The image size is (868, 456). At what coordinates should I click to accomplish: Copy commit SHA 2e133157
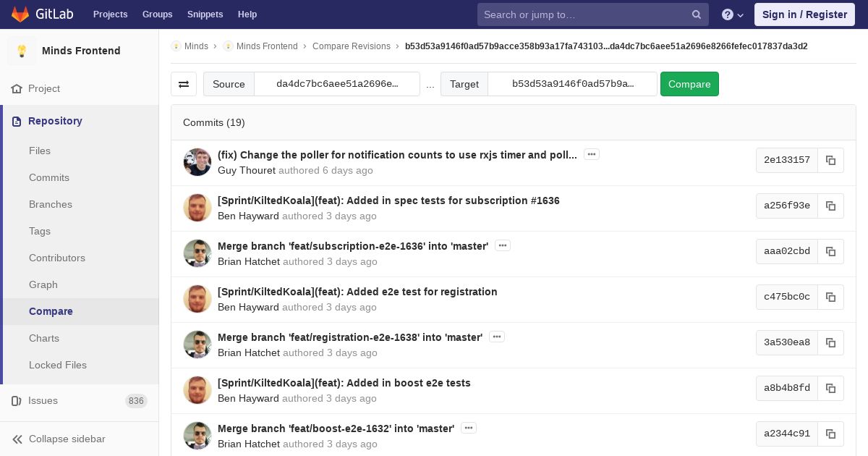coord(830,160)
